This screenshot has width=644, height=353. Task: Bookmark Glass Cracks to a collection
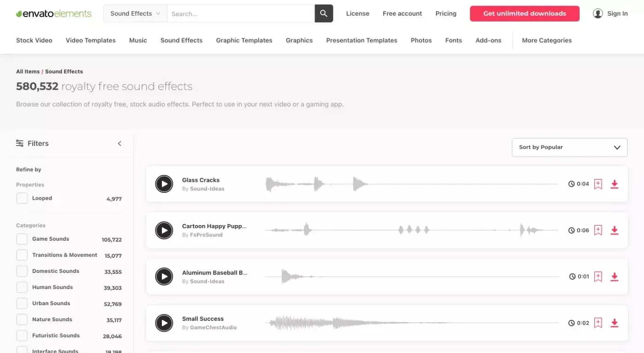(x=598, y=184)
